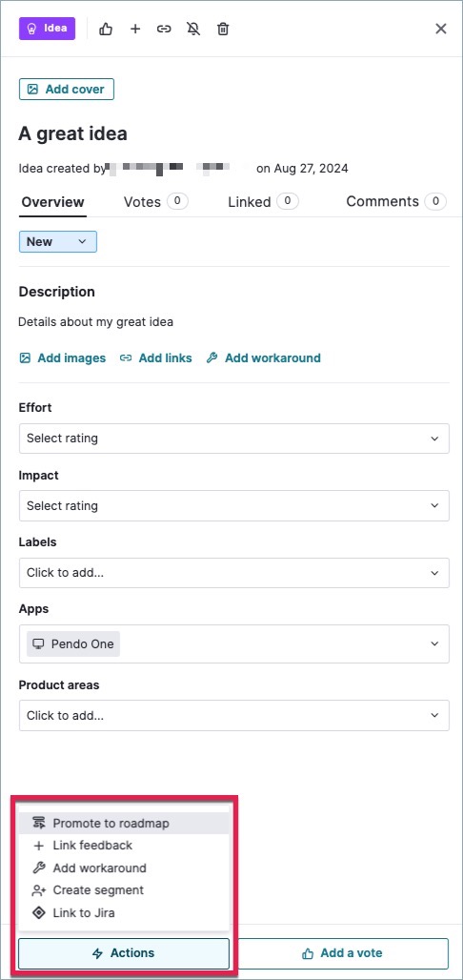Open the New status dropdown
463x980 pixels.
[58, 242]
